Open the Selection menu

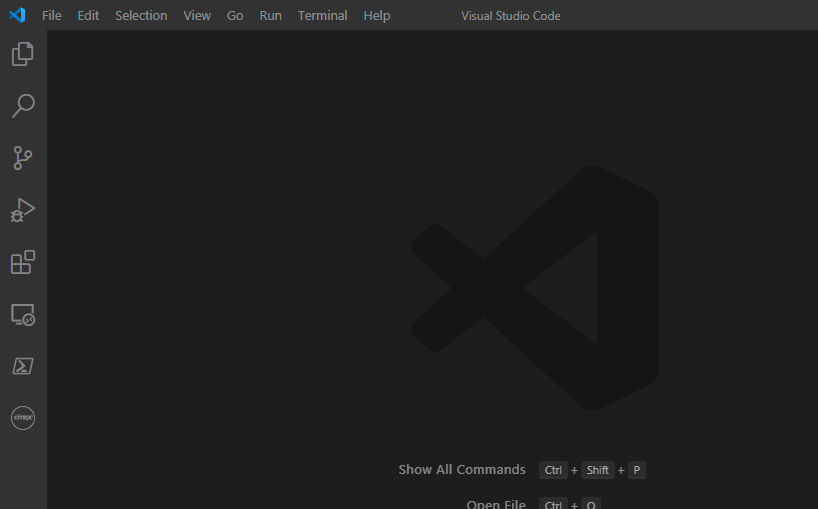(x=141, y=16)
